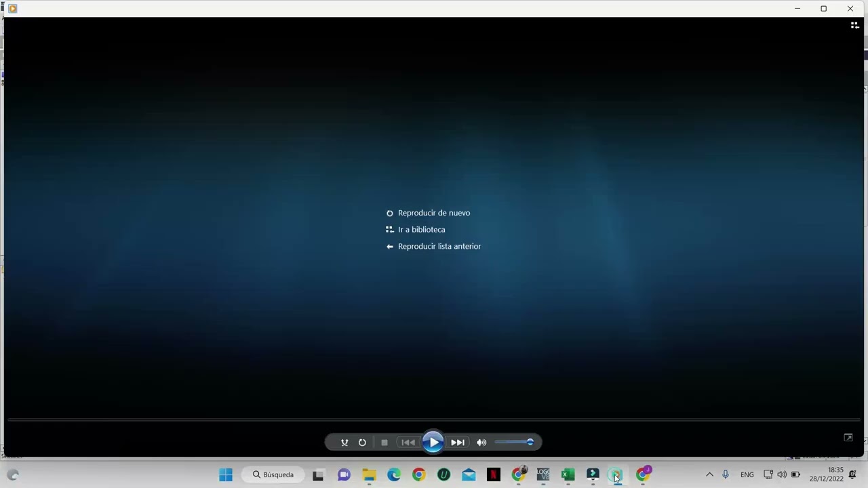Open the dark terminal-style taskbar app
The height and width of the screenshot is (488, 868).
593,474
